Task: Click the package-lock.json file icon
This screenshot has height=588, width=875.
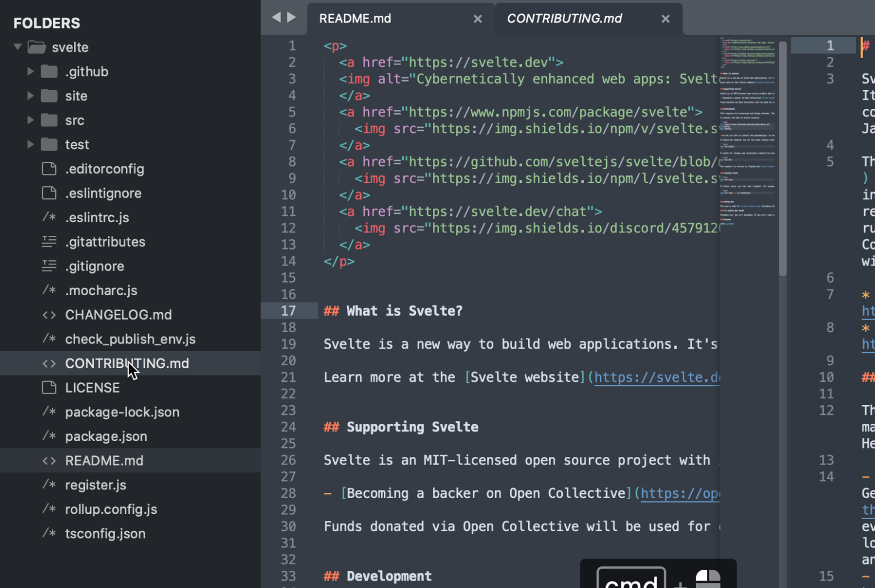Action: tap(50, 412)
